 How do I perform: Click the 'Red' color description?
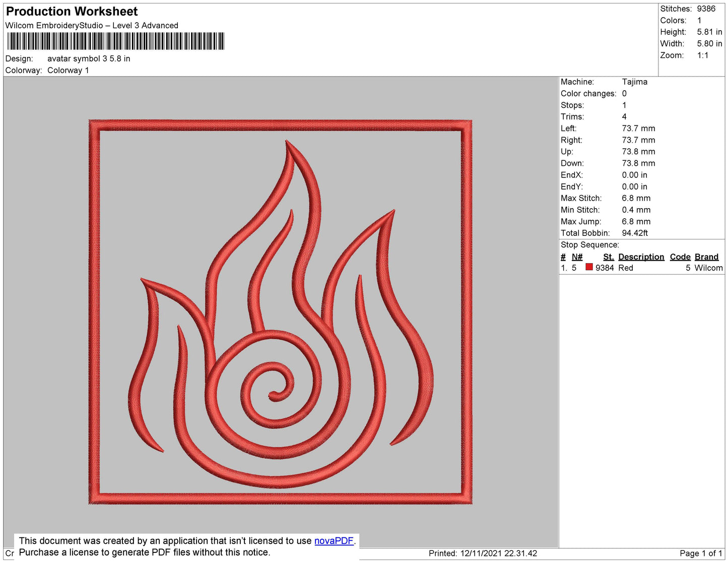626,268
